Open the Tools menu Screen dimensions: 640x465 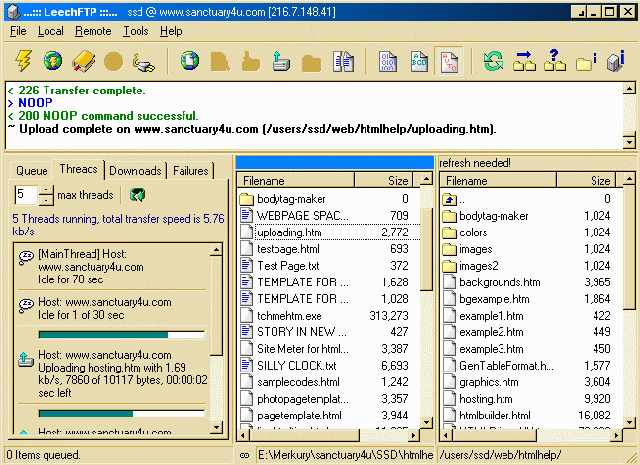pos(136,31)
